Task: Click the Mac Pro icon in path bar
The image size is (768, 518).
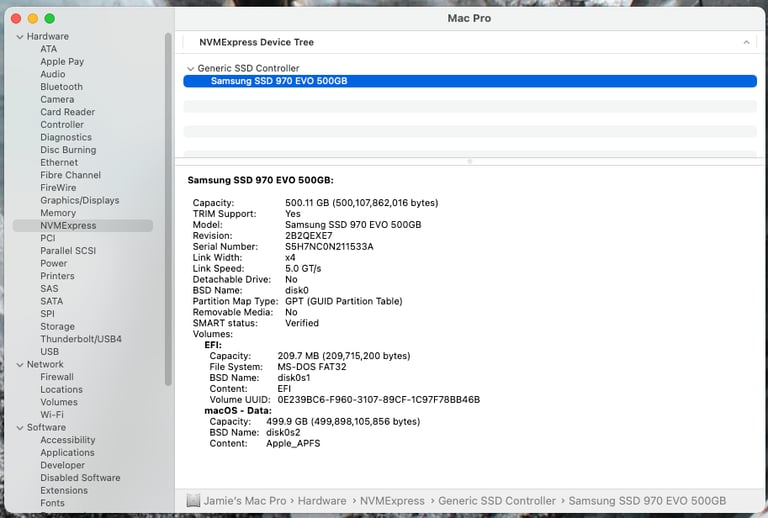Action: pyautogui.click(x=193, y=500)
